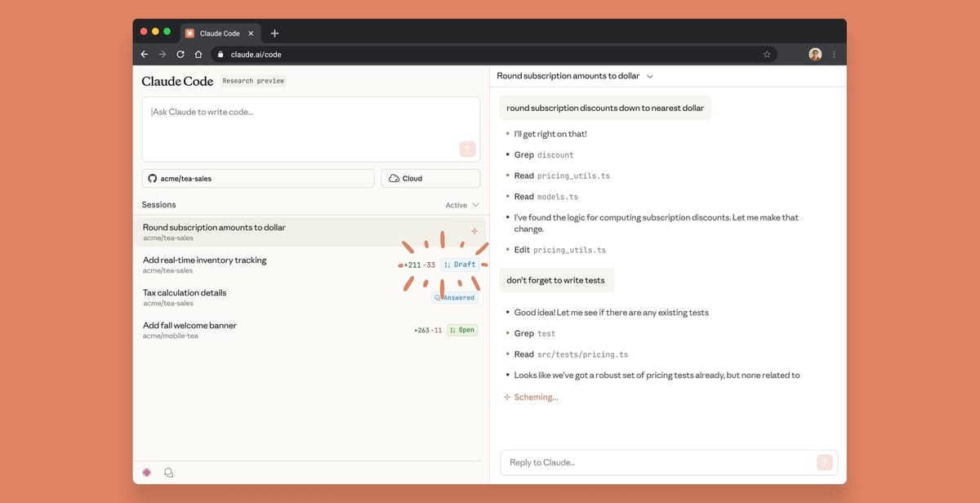Click the pink gem icon at bottom left
Viewport: 980px width, 503px height.
[x=147, y=472]
